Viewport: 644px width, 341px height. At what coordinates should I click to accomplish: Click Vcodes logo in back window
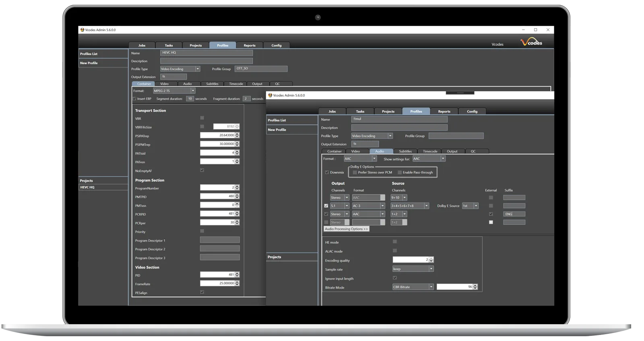point(531,41)
